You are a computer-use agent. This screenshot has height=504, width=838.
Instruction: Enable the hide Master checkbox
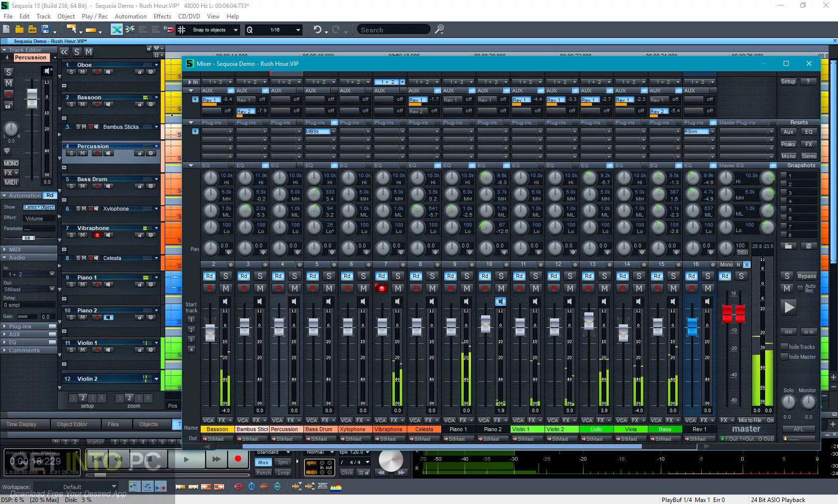pos(784,357)
